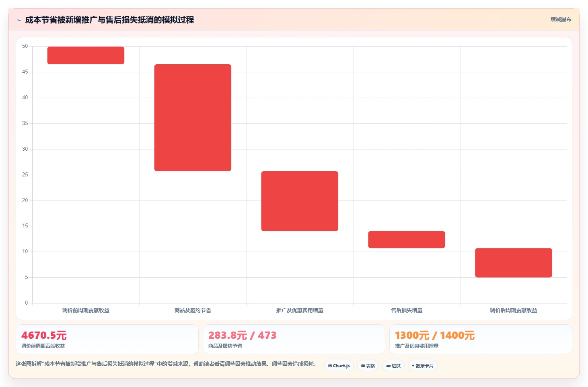Viewport: 588px width, 387px height.
Task: Click the y-axis tick label 20
Action: (x=25, y=200)
